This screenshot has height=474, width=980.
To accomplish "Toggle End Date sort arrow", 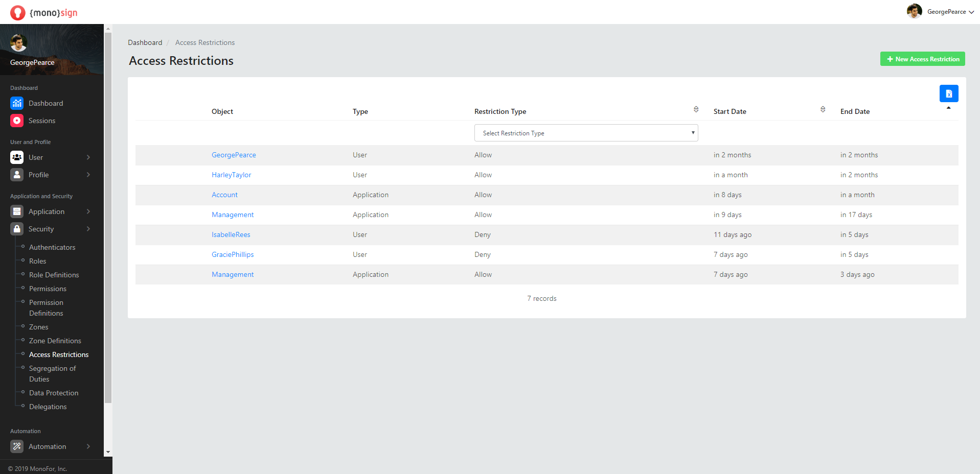I will click(948, 108).
